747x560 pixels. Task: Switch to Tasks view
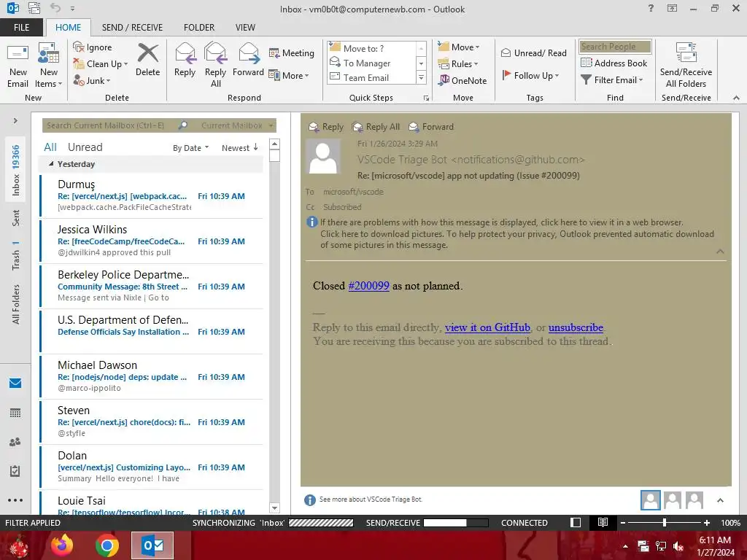15,471
